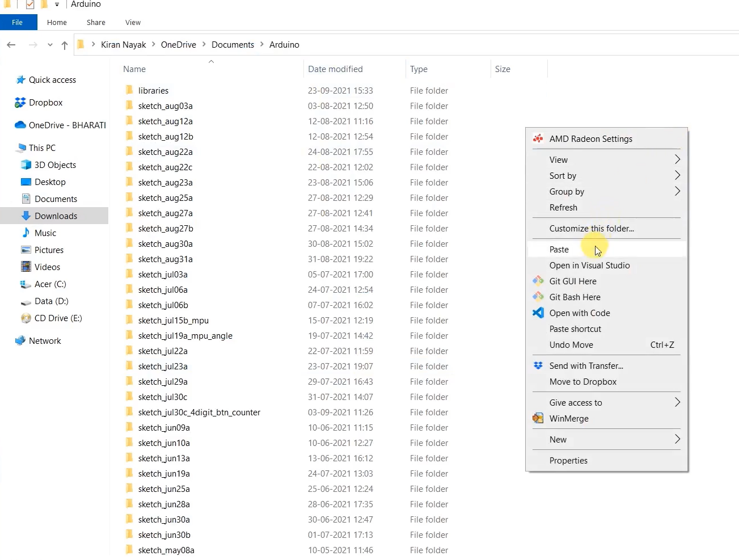This screenshot has width=739, height=560.
Task: Select the sketch_jul30c_4digit_btn_counter folder
Action: [x=199, y=412]
